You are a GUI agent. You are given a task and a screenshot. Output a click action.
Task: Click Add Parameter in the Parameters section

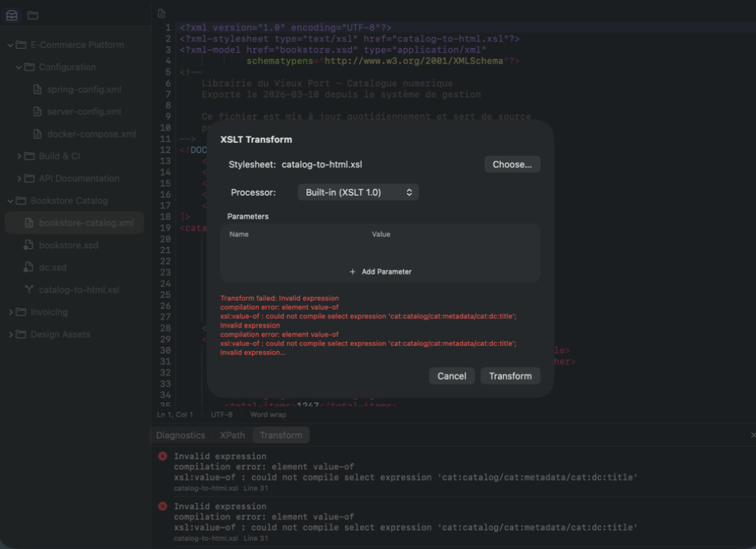380,272
